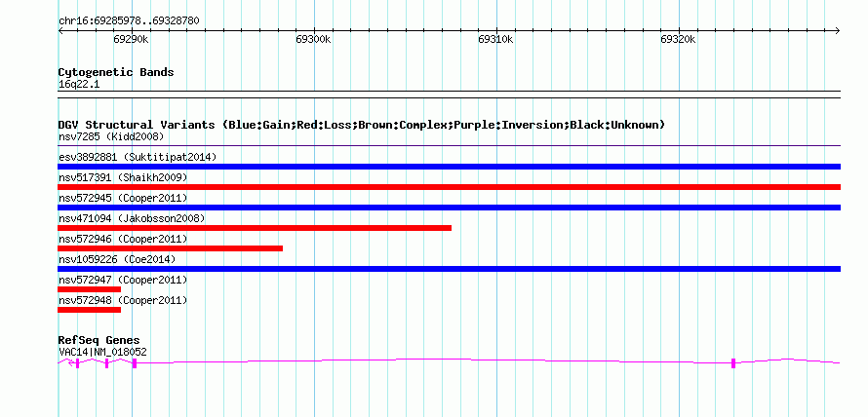The width and height of the screenshot is (868, 417).
Task: Click the chr16:69285978..69328780 coordinate label
Action: pyautogui.click(x=129, y=21)
